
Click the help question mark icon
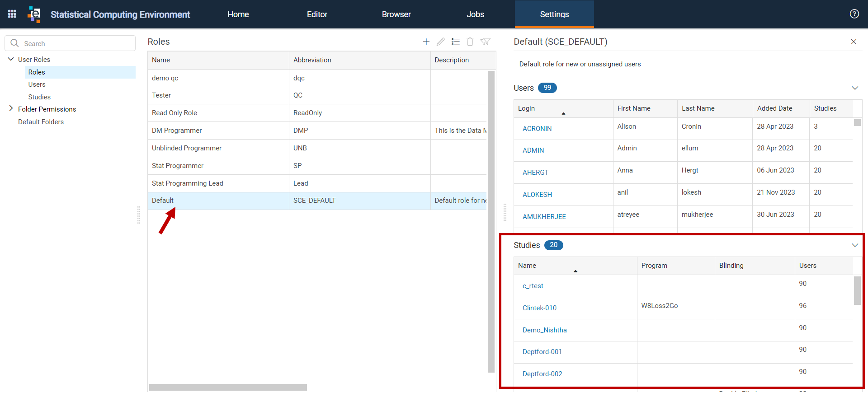point(854,14)
